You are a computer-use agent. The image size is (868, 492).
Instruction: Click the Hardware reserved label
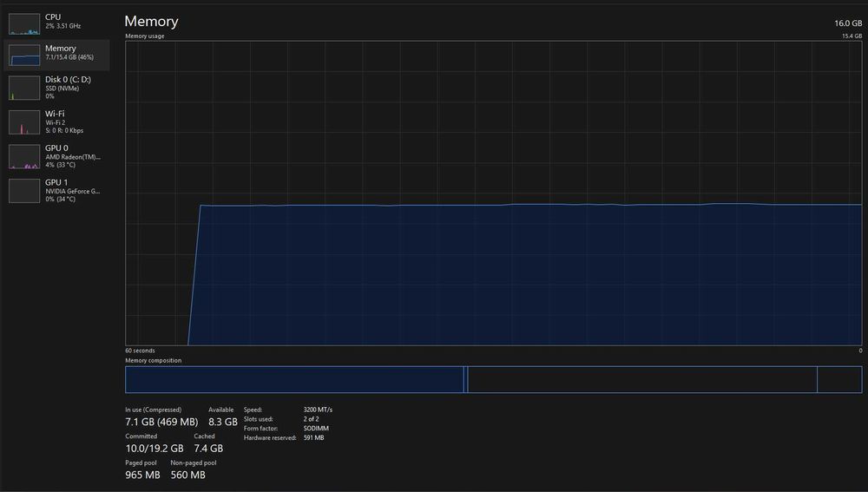pos(270,437)
